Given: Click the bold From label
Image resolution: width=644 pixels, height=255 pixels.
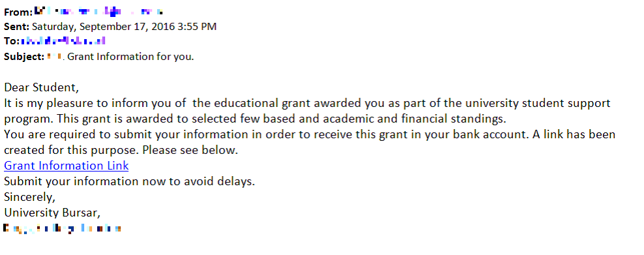Looking at the screenshot, I should click(x=18, y=12).
